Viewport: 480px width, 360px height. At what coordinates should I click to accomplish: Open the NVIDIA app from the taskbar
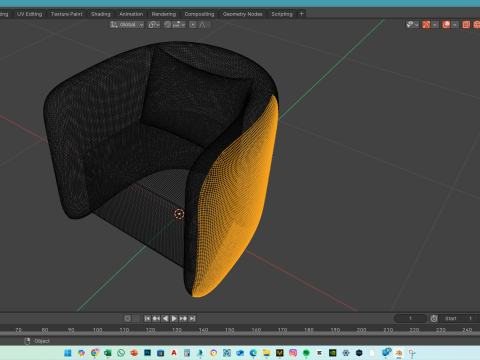[333, 353]
